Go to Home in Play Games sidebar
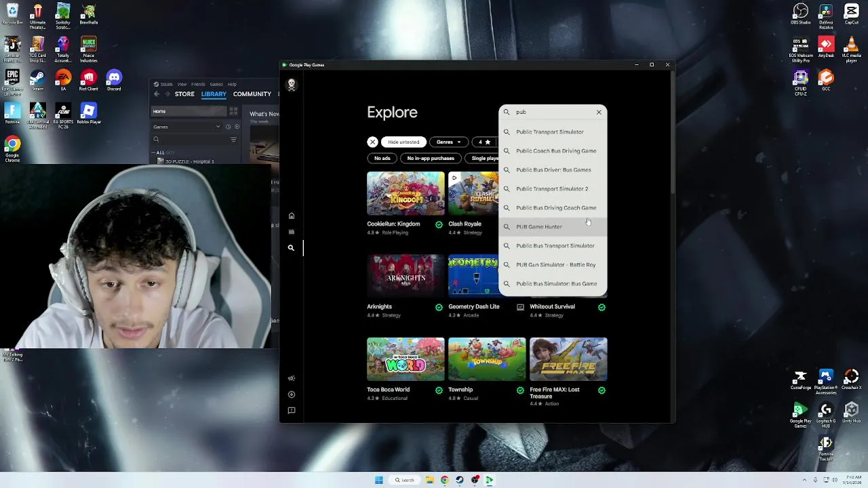The height and width of the screenshot is (488, 868). point(292,216)
